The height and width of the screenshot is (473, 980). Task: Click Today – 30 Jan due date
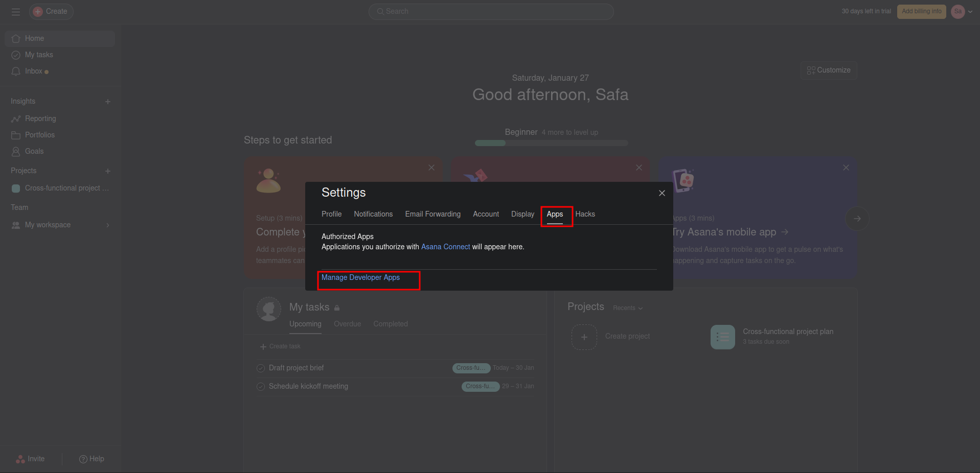tap(513, 368)
